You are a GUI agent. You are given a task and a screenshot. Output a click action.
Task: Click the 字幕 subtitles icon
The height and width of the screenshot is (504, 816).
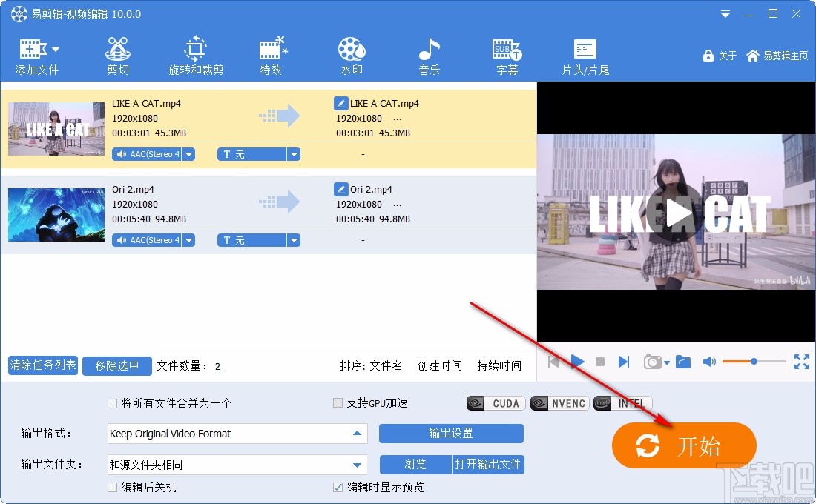507,52
